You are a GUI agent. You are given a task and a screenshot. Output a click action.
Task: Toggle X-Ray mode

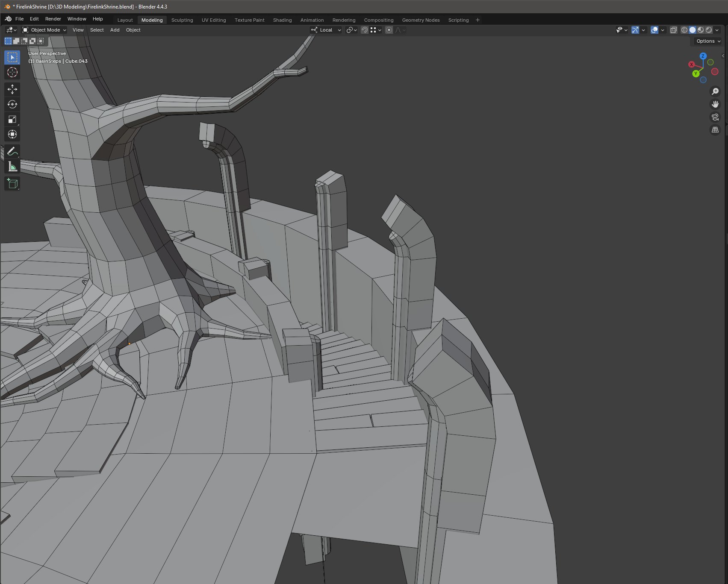pyautogui.click(x=673, y=30)
